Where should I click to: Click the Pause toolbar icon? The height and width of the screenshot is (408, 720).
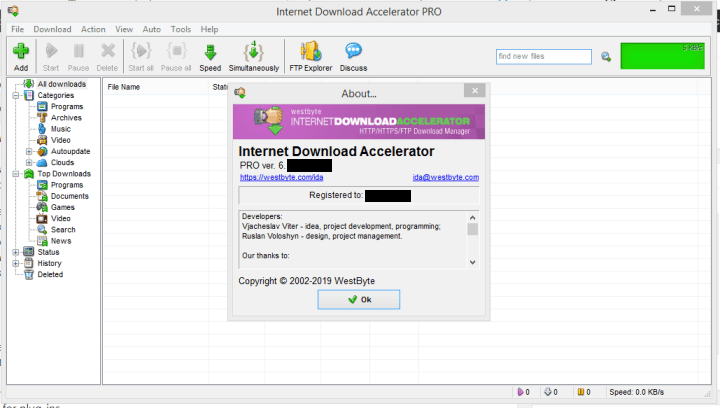tap(79, 56)
